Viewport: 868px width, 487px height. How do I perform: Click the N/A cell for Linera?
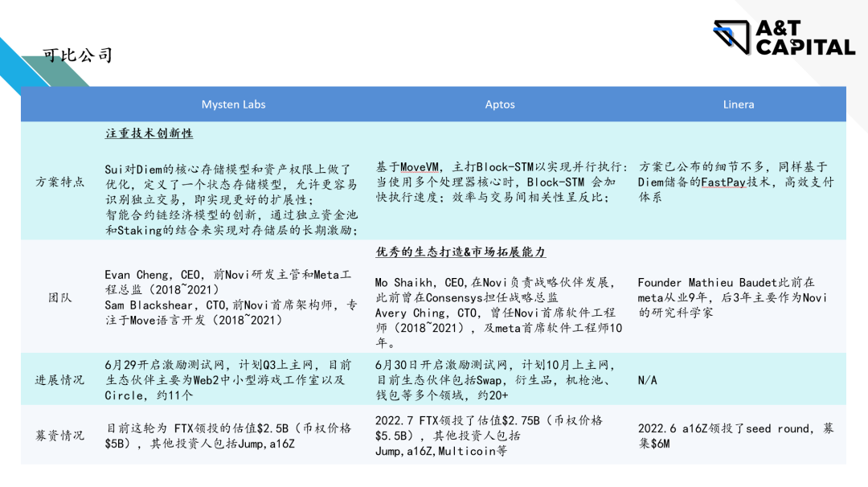647,380
